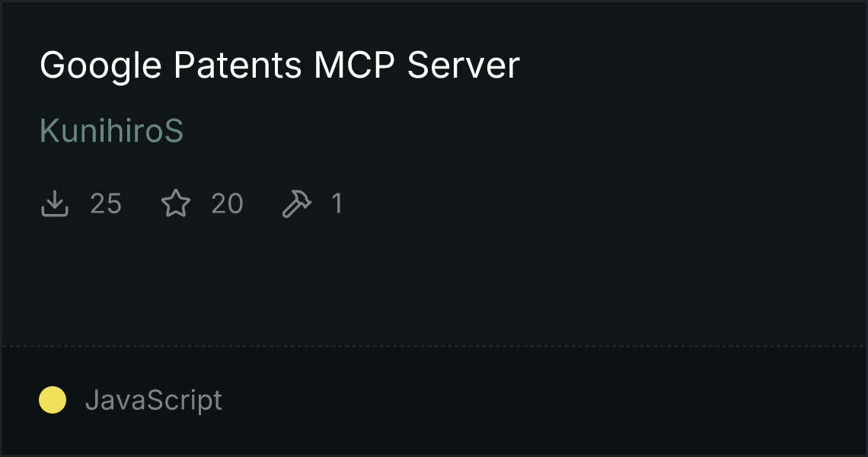Click the download arrow icon
868x457 pixels.
pyautogui.click(x=55, y=203)
